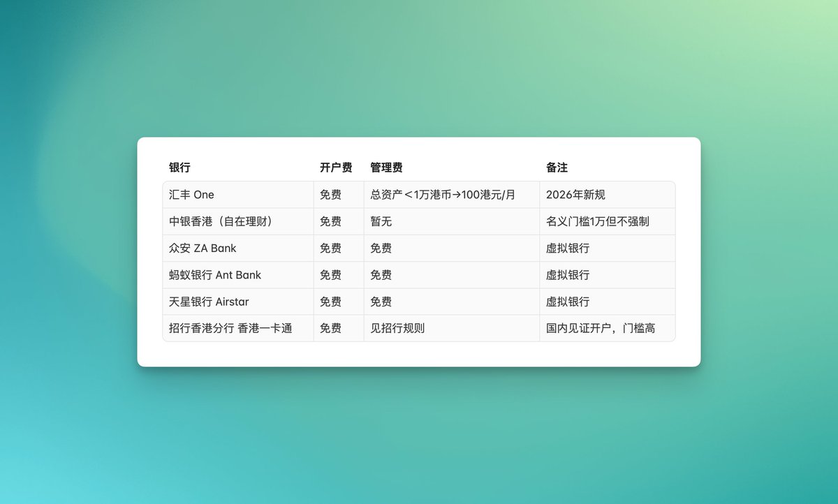Click the 暂无 management fee cell
Image resolution: width=838 pixels, height=504 pixels.
[x=381, y=221]
